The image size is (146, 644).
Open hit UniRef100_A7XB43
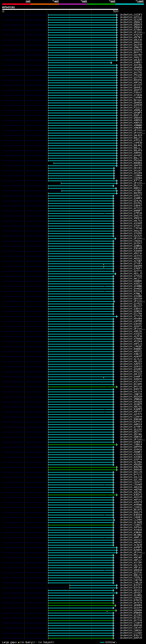(131, 30)
